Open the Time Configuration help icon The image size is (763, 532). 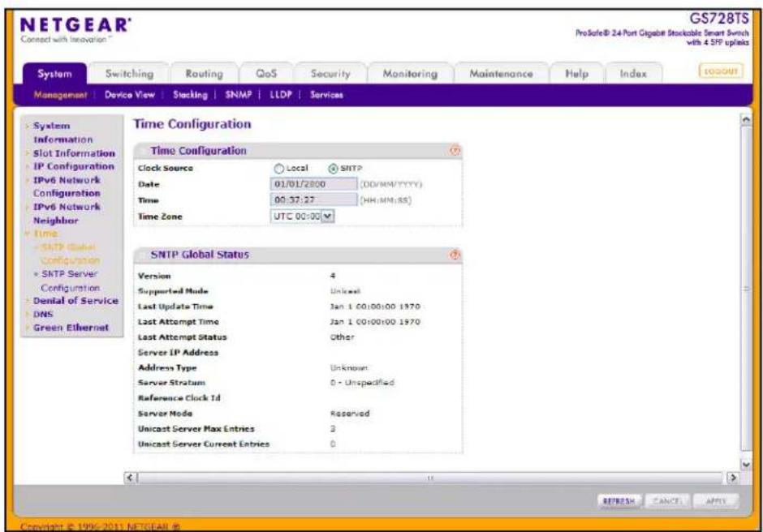455,151
